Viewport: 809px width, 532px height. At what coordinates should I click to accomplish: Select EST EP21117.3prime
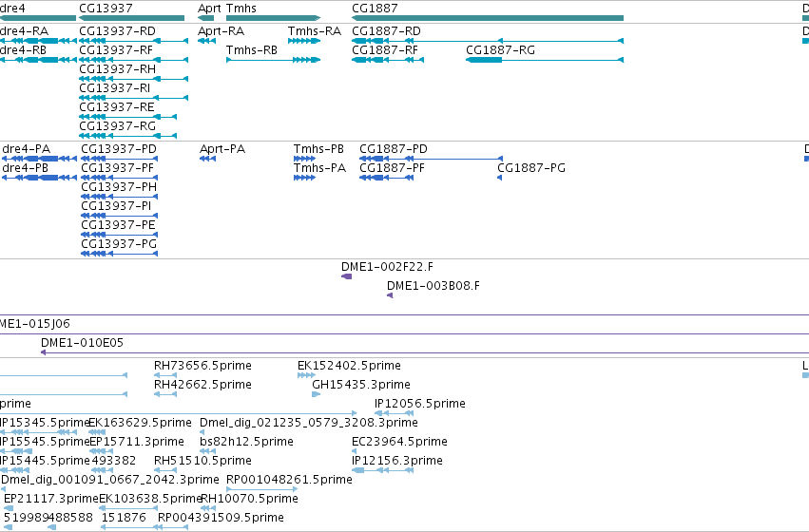click(x=9, y=509)
